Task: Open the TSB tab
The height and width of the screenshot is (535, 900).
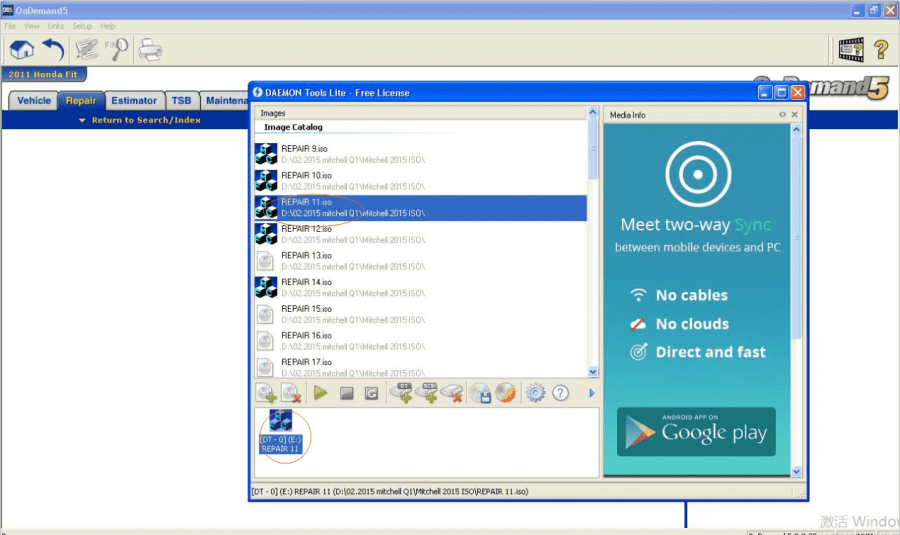Action: 181,100
